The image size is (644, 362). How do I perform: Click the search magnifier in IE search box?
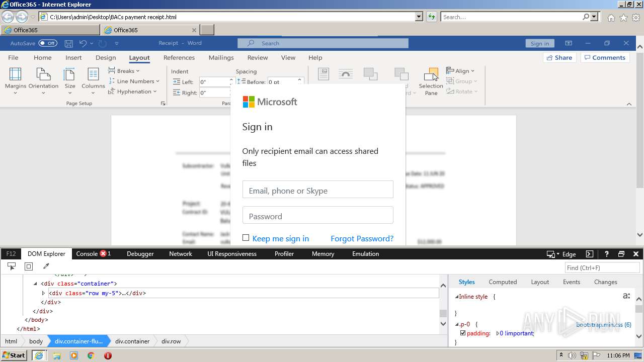click(586, 17)
